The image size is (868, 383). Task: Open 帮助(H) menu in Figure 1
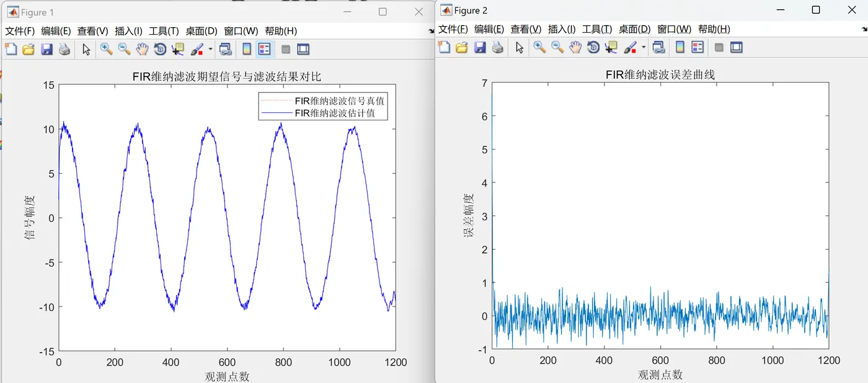281,31
